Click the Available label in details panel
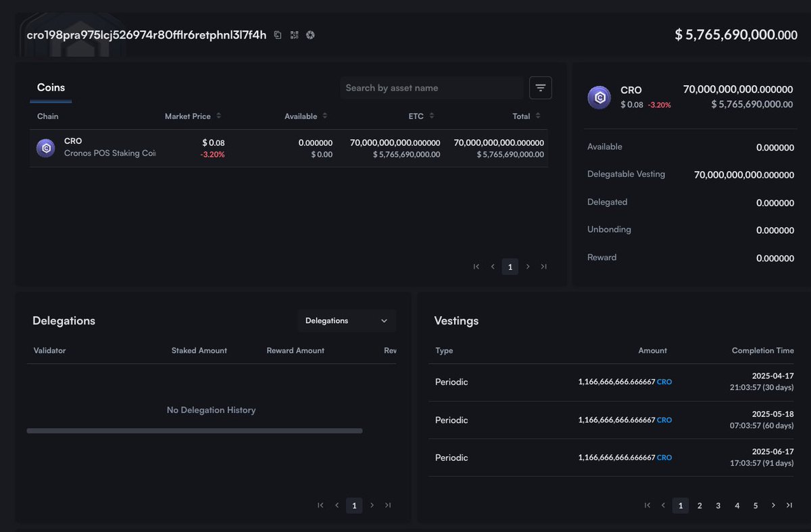This screenshot has height=532, width=811. point(605,147)
